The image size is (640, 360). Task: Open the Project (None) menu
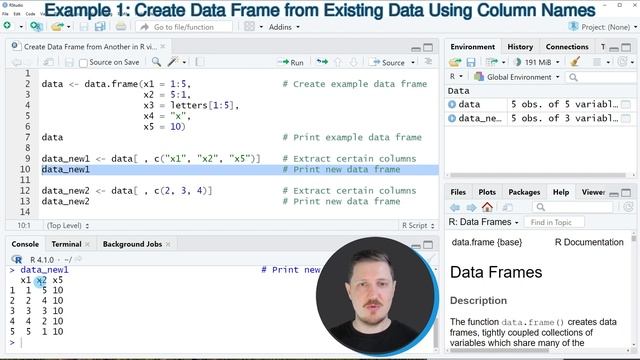tap(603, 27)
